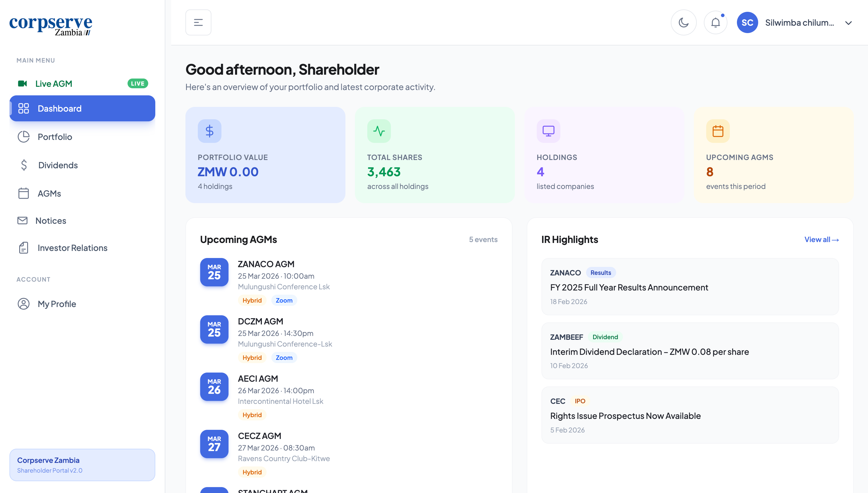Open the Investor Relations document icon
This screenshot has height=493, width=868.
point(23,247)
